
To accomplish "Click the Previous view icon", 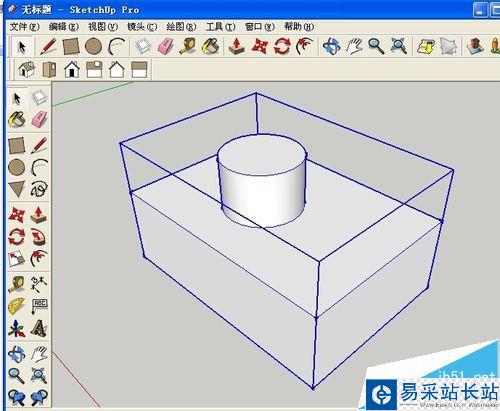I will pyautogui.click(x=17, y=397).
